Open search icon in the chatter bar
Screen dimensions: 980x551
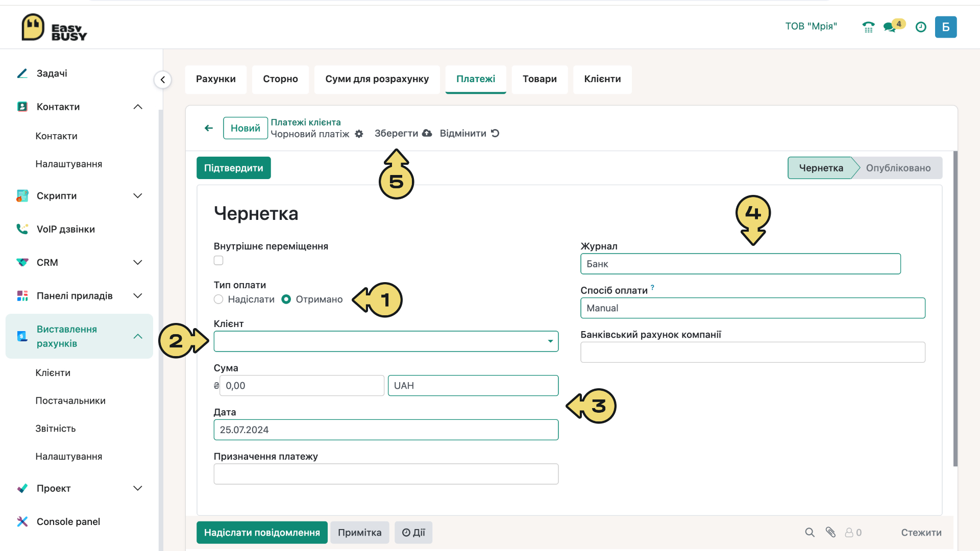[x=810, y=533]
